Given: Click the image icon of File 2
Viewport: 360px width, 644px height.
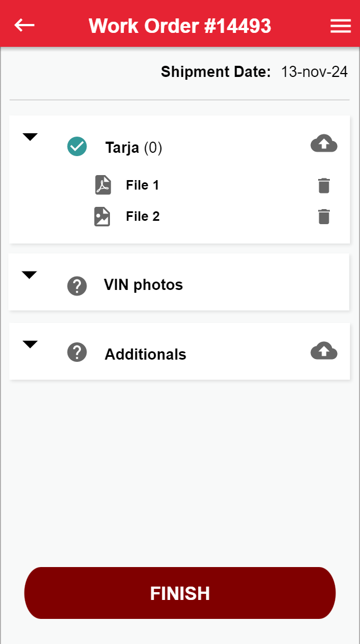Looking at the screenshot, I should point(102,216).
